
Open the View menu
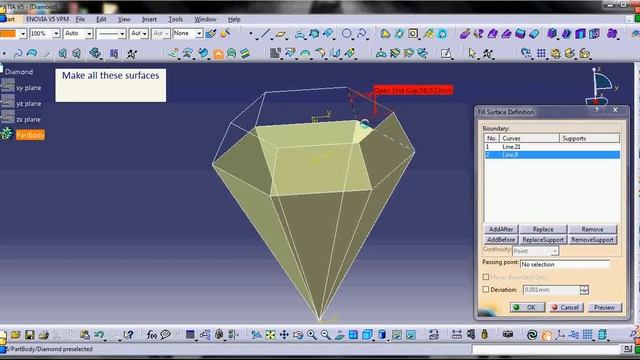pyautogui.click(x=124, y=19)
